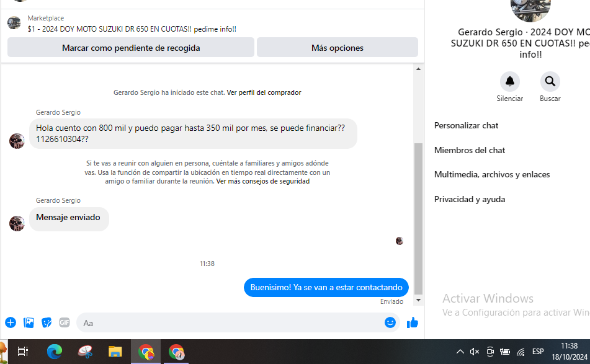
Task: Click Marketplace listing thumbnail in chat header
Action: [14, 23]
